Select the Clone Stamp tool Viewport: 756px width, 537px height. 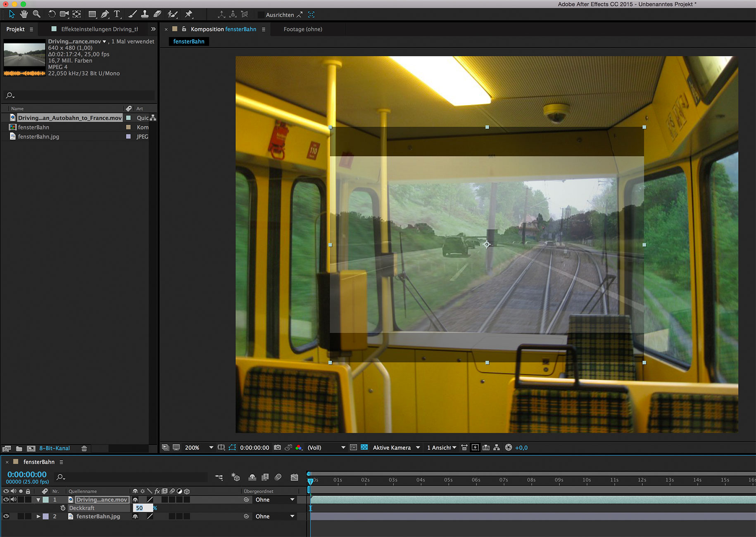point(145,14)
